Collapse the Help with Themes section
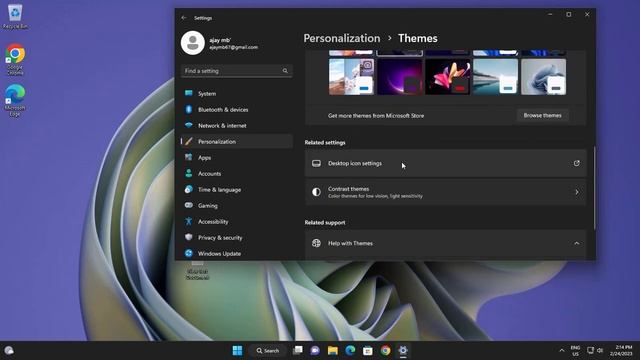The width and height of the screenshot is (640, 360). 577,243
